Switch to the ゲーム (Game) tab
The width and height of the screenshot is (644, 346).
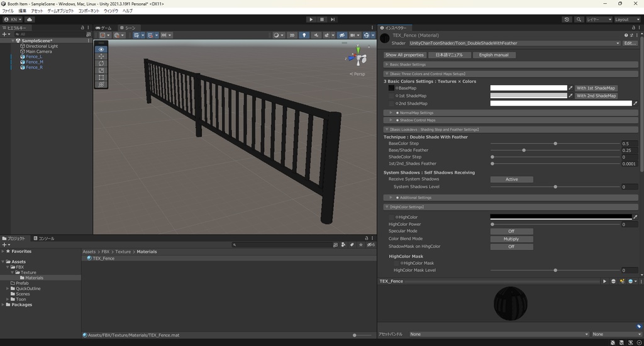point(104,28)
